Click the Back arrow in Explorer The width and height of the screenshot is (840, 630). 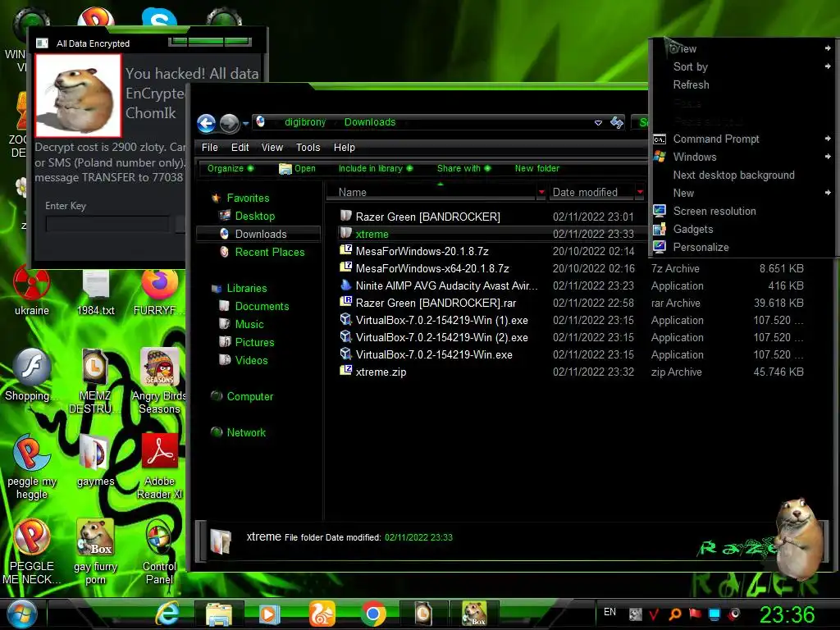click(x=206, y=123)
